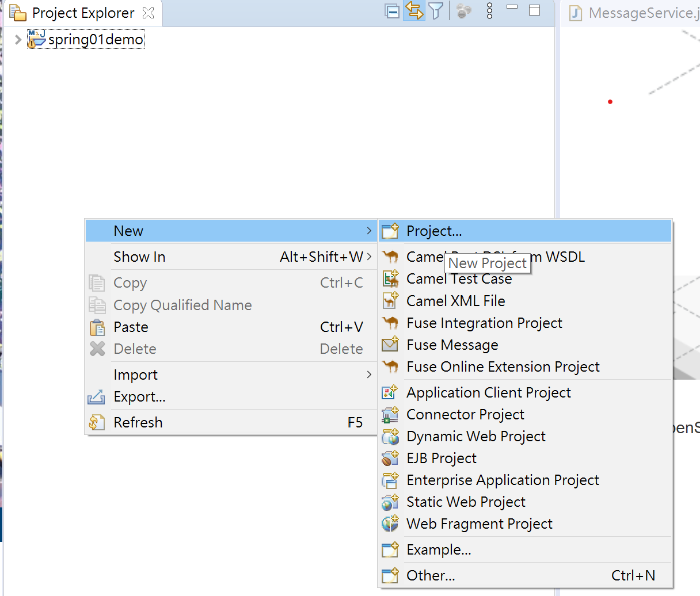700x596 pixels.
Task: Click the Camel XML File icon
Action: pyautogui.click(x=390, y=301)
